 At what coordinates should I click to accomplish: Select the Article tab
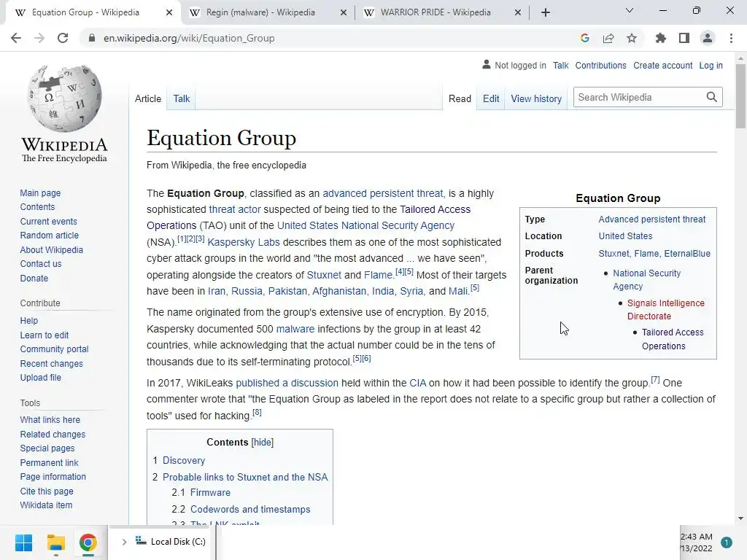[x=148, y=98]
